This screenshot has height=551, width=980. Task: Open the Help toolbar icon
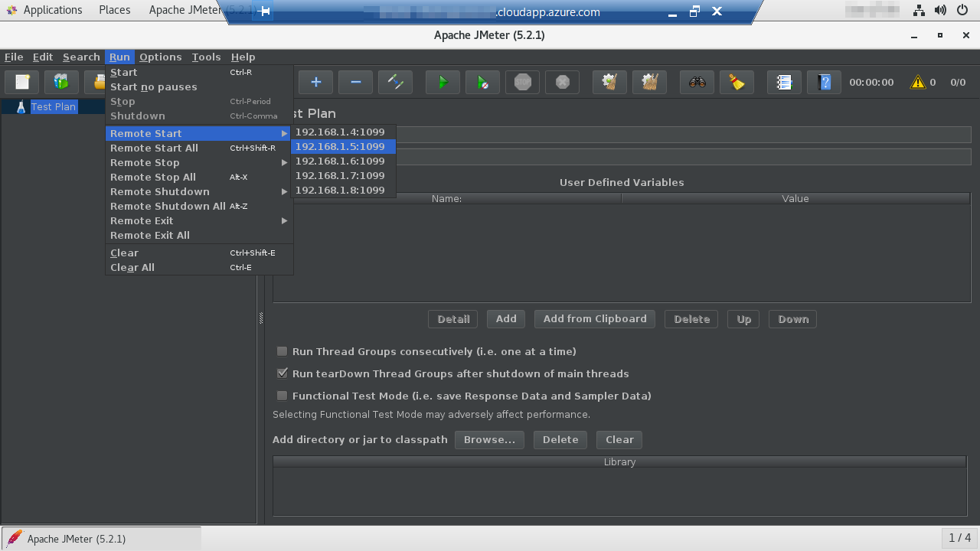coord(824,82)
